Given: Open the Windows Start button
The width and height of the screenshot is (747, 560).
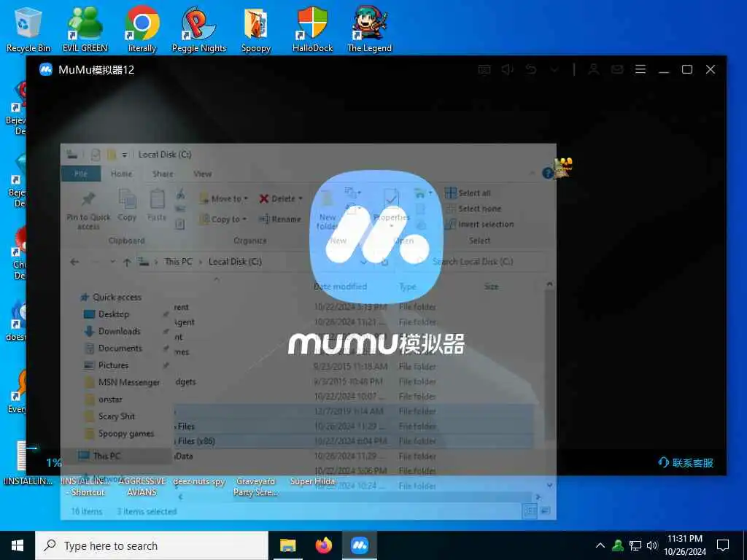Looking at the screenshot, I should click(x=18, y=545).
